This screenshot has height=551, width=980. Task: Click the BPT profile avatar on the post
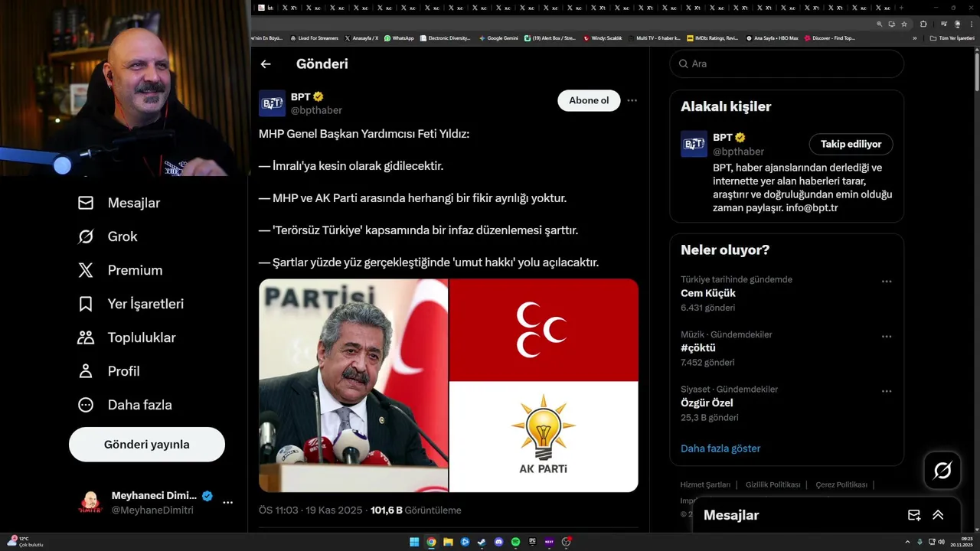[272, 103]
